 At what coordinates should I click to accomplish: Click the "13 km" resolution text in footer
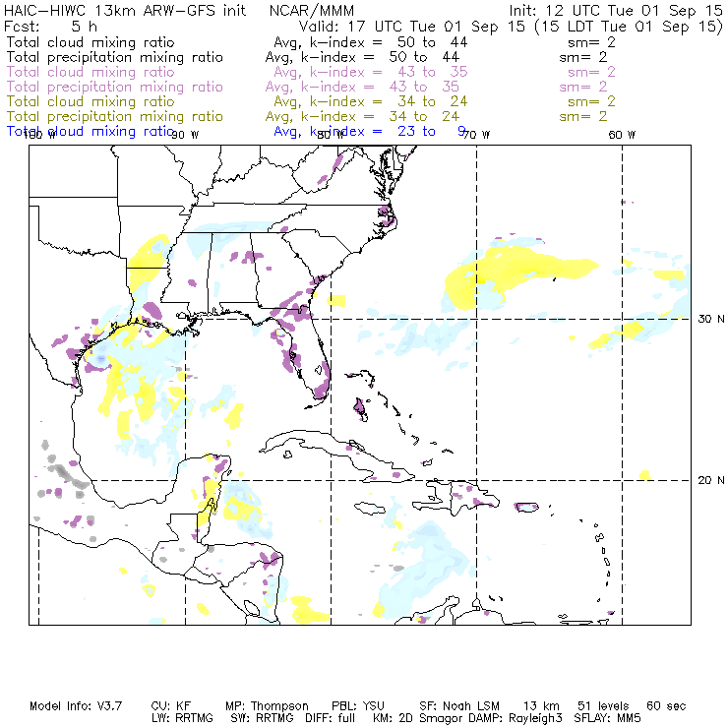(x=541, y=706)
